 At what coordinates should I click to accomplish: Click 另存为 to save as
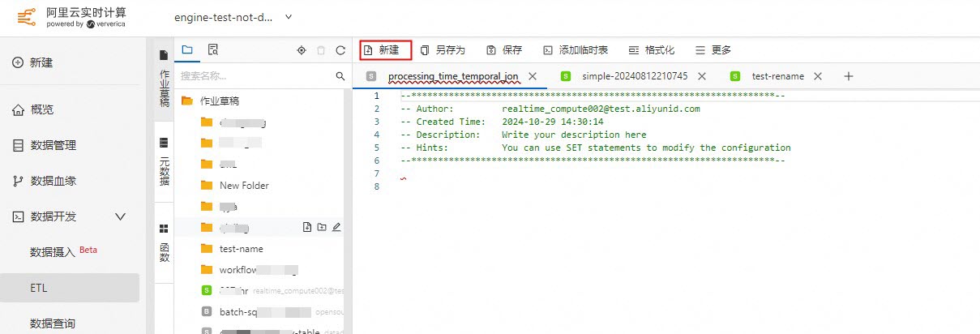(443, 50)
